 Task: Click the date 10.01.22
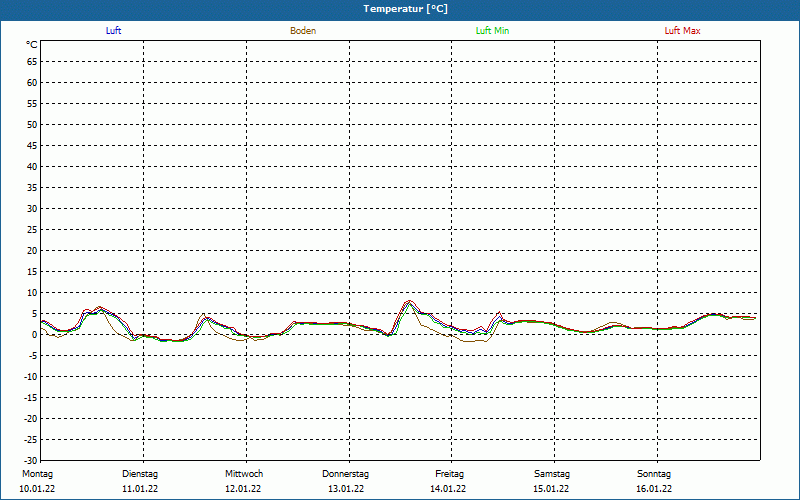pyautogui.click(x=37, y=489)
